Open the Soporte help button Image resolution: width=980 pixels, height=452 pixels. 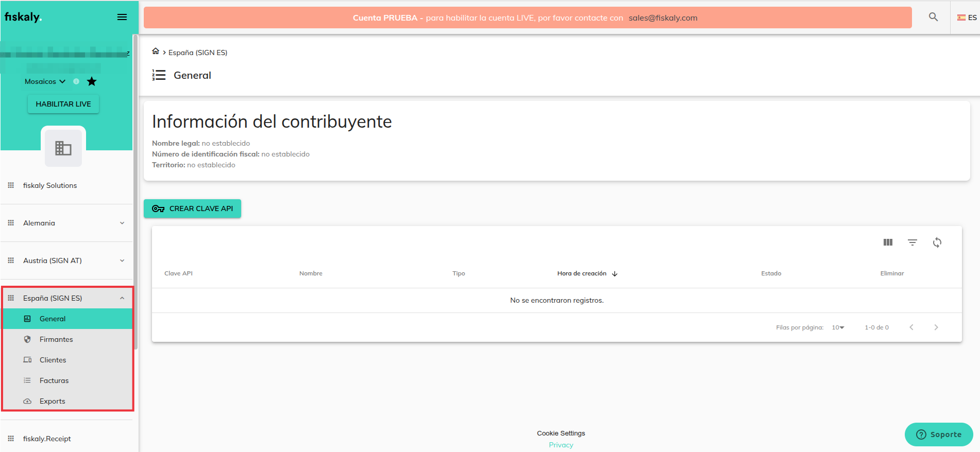point(939,434)
